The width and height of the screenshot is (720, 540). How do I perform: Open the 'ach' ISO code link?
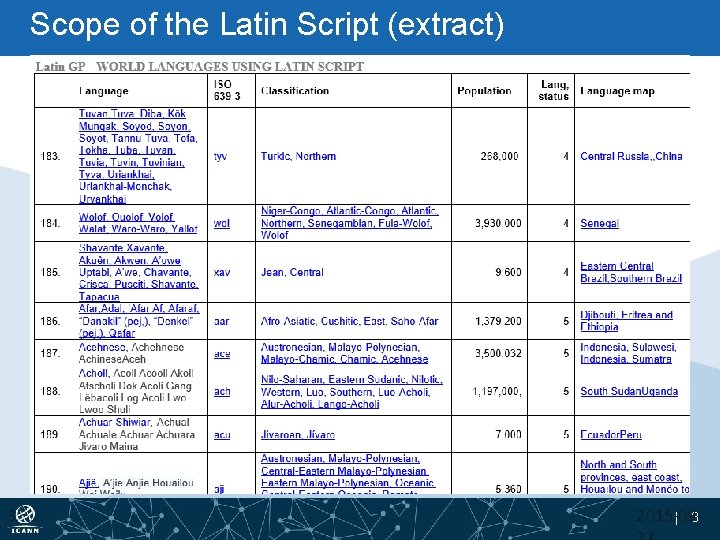point(222,391)
